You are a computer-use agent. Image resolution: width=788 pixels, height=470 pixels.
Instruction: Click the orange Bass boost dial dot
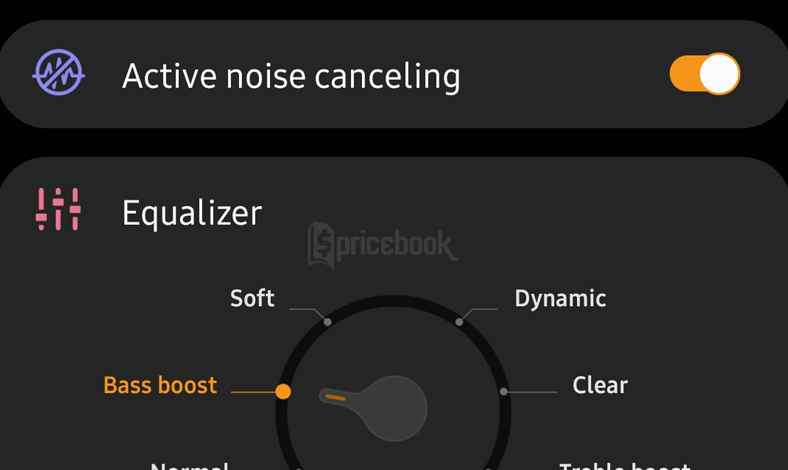coord(283,391)
